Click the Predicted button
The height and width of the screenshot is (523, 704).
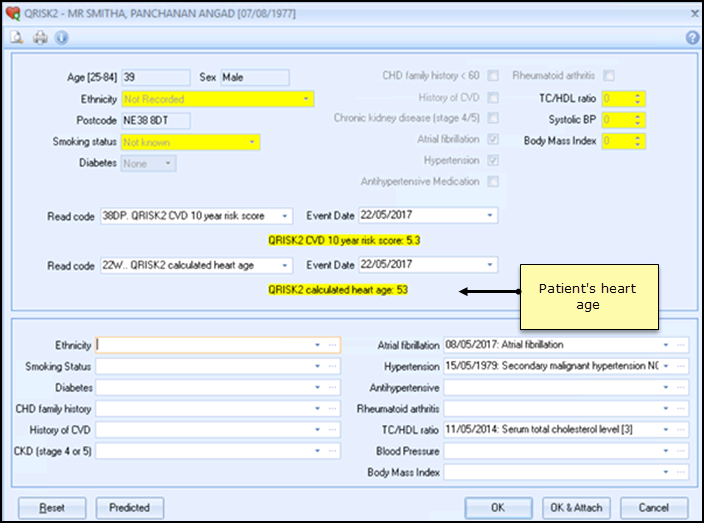(129, 507)
